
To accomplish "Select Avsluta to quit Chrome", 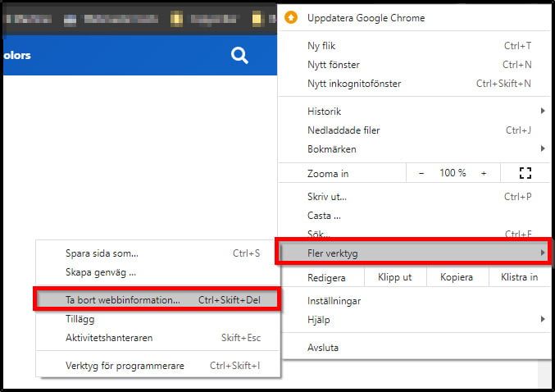I will coord(415,348).
